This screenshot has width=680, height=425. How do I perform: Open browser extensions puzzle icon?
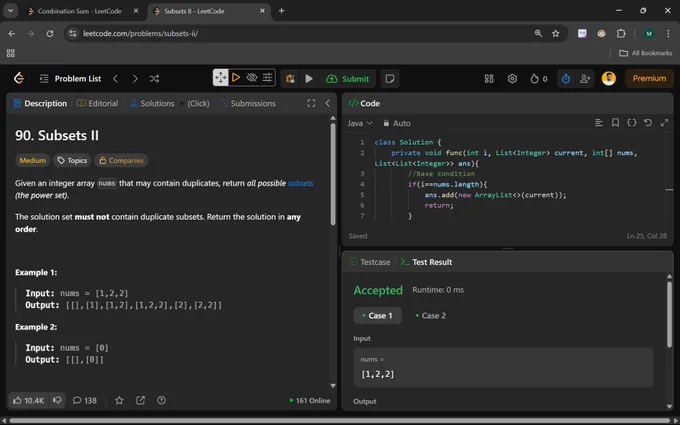click(621, 33)
